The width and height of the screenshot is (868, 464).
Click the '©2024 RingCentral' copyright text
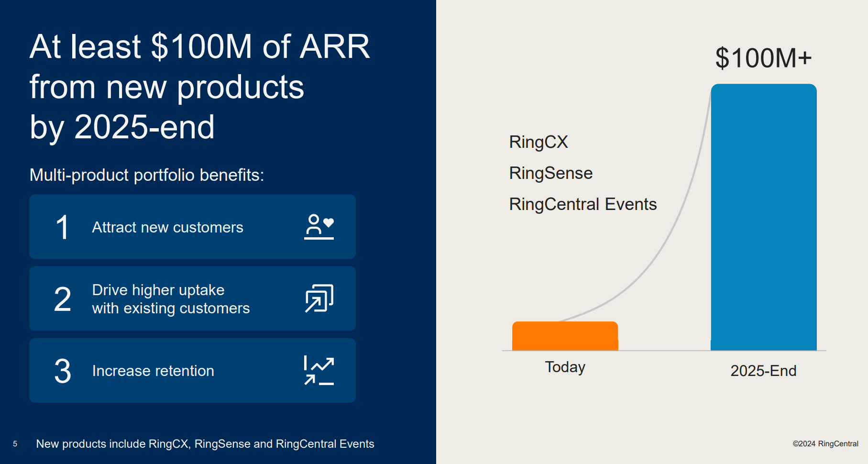[825, 444]
